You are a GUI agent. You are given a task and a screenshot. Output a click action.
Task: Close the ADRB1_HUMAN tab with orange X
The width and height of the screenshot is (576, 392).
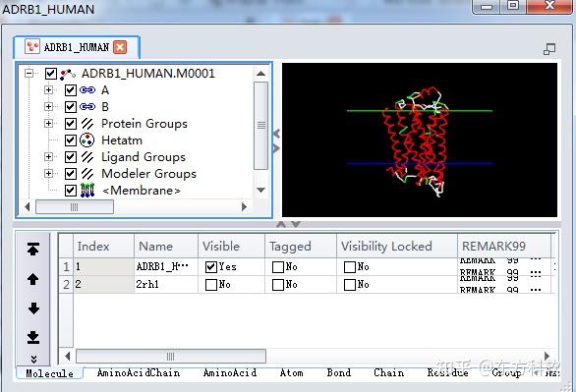click(x=120, y=47)
